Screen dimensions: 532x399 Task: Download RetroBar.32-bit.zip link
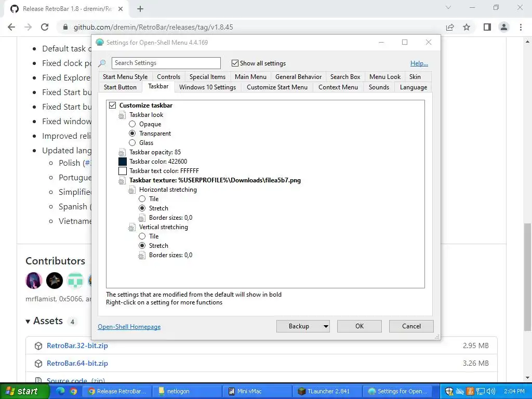tap(77, 345)
